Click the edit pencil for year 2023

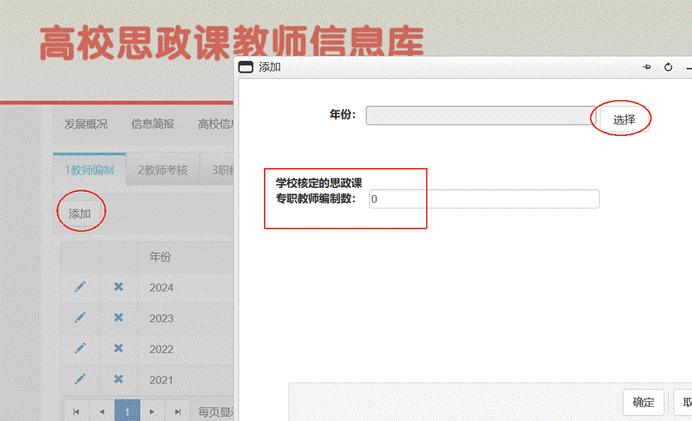[x=80, y=318]
